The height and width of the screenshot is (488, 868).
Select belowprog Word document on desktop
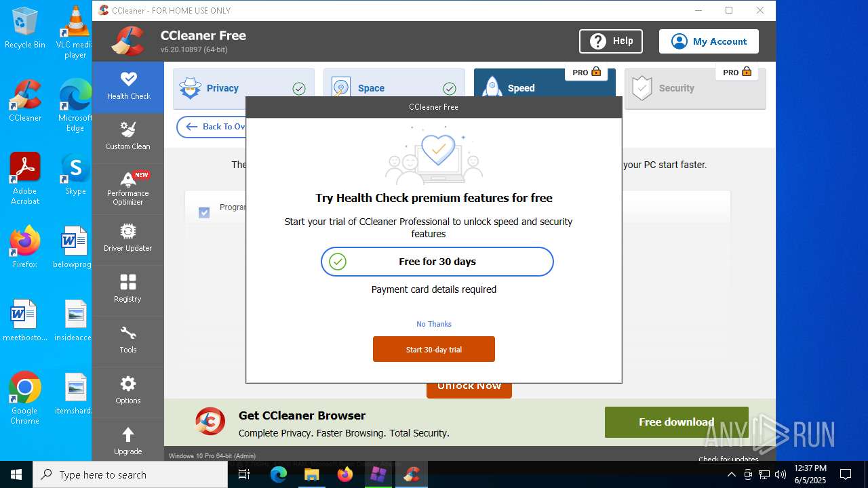73,247
